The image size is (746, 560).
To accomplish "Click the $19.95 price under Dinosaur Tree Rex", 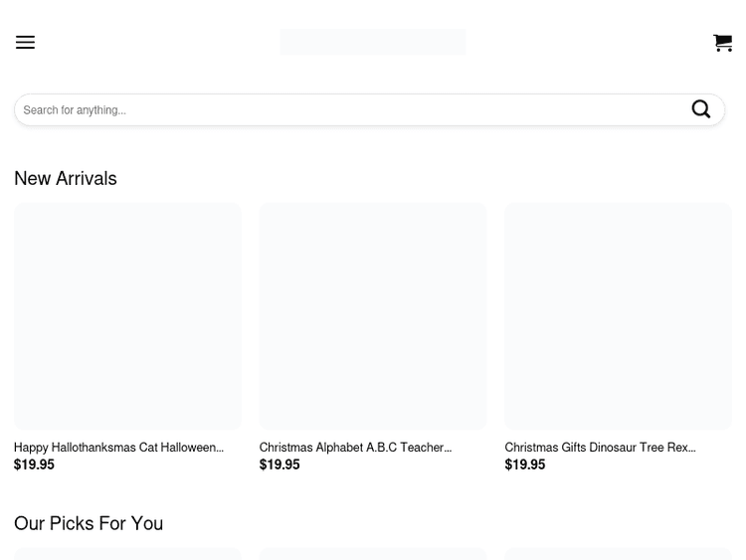I will coord(524,465).
